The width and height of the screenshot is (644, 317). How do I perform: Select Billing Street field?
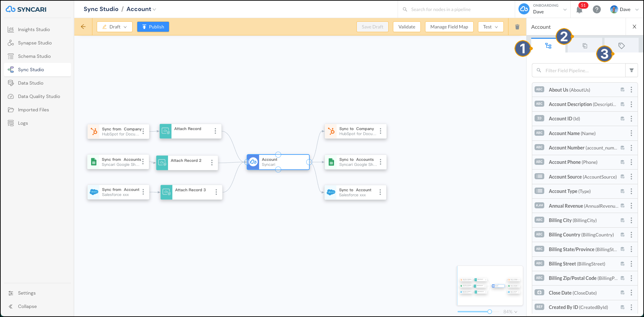[585, 263]
